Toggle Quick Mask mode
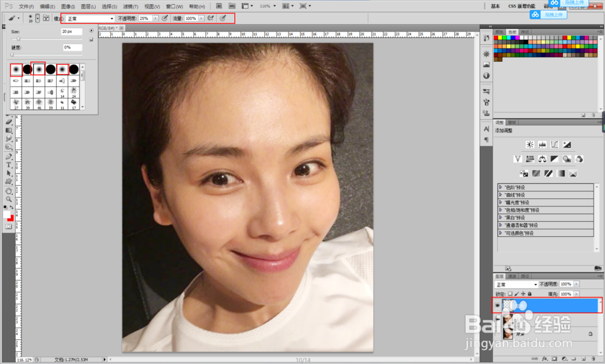 (8, 226)
